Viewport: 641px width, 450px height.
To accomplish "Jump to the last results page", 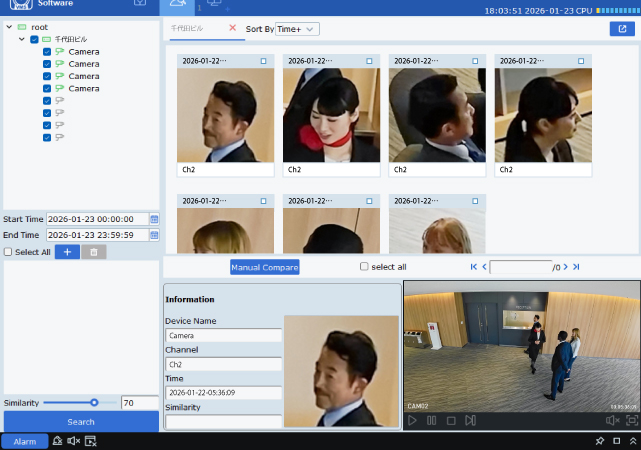I will [576, 267].
